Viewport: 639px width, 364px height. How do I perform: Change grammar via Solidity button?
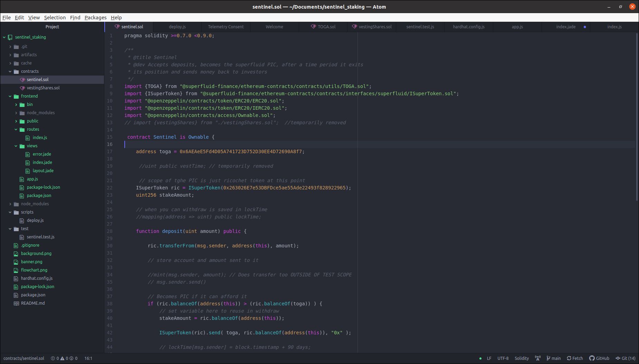coord(522,358)
